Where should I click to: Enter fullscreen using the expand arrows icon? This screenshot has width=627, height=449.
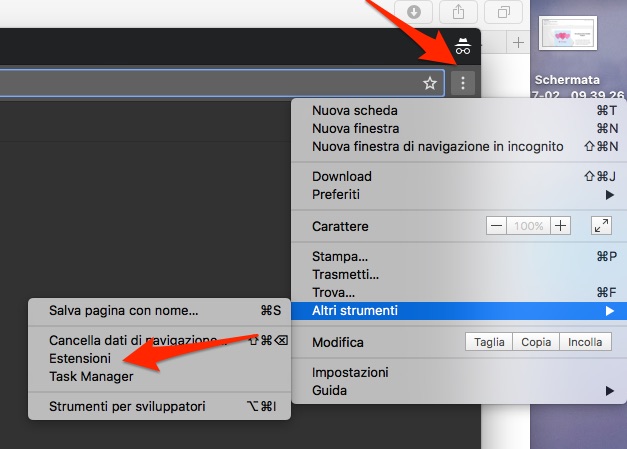[601, 226]
